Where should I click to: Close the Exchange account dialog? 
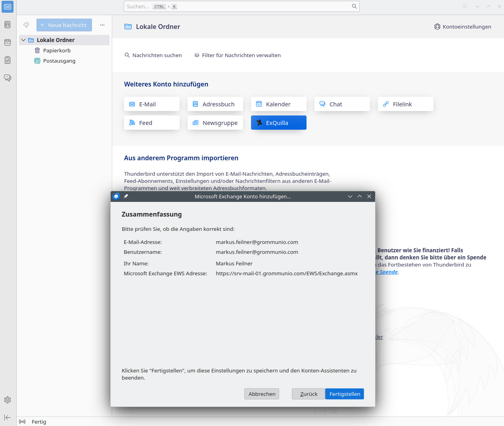(369, 196)
